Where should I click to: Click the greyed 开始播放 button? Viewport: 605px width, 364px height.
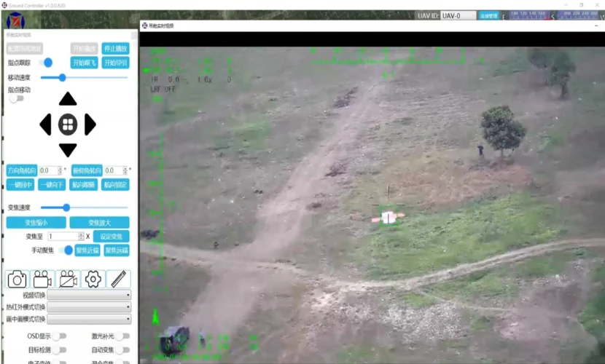84,49
